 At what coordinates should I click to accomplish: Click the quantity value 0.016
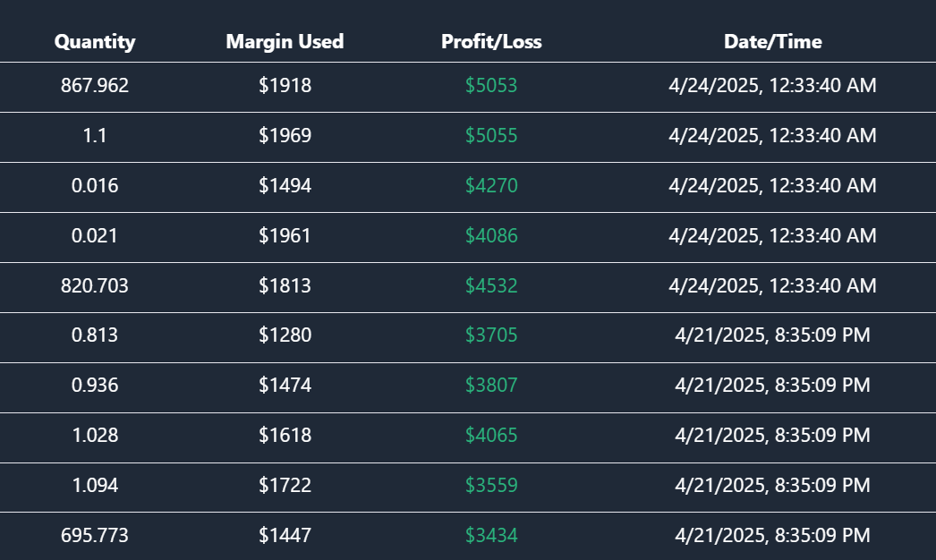tap(95, 186)
